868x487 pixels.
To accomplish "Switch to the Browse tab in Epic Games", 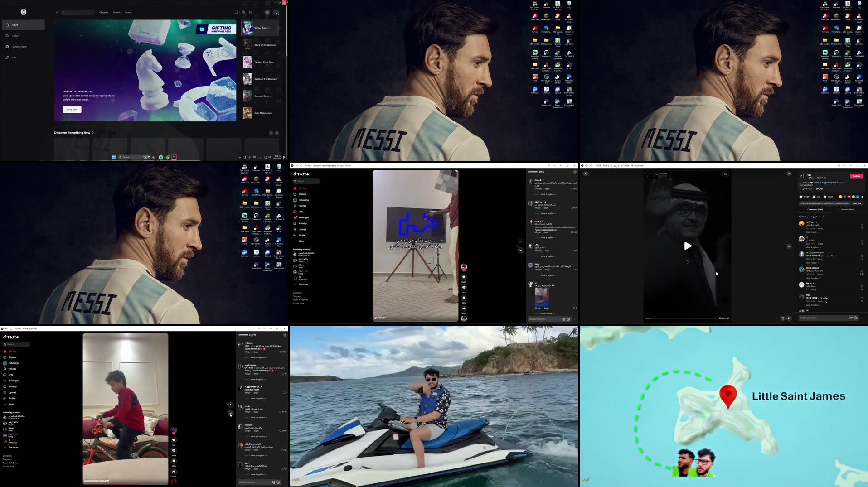I will (x=116, y=12).
